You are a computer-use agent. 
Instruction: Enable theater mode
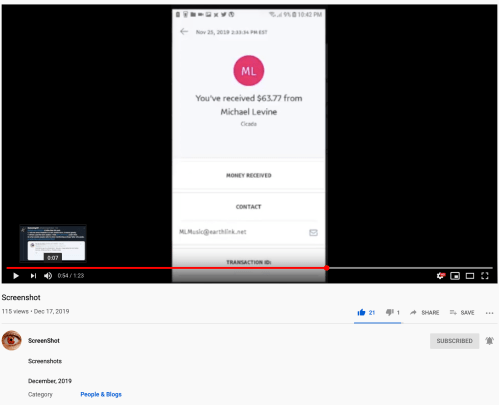pyautogui.click(x=470, y=276)
